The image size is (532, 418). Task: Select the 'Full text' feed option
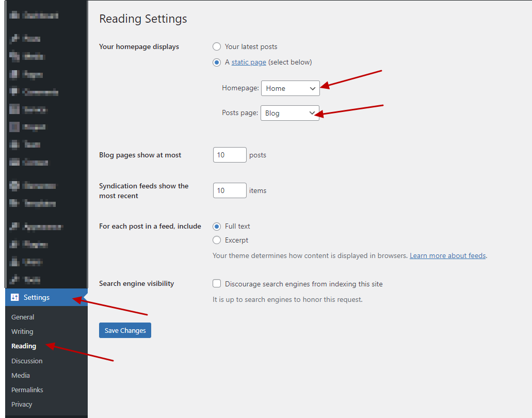217,226
